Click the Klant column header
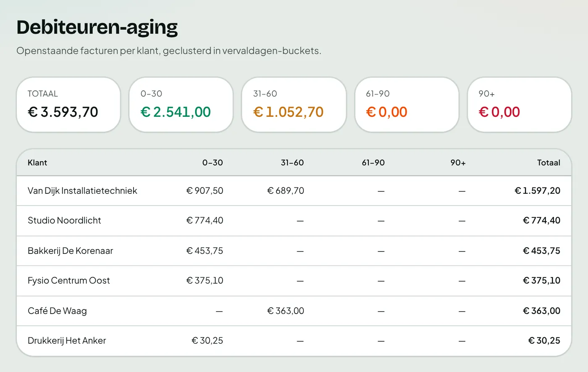The width and height of the screenshot is (588, 372). tap(37, 163)
